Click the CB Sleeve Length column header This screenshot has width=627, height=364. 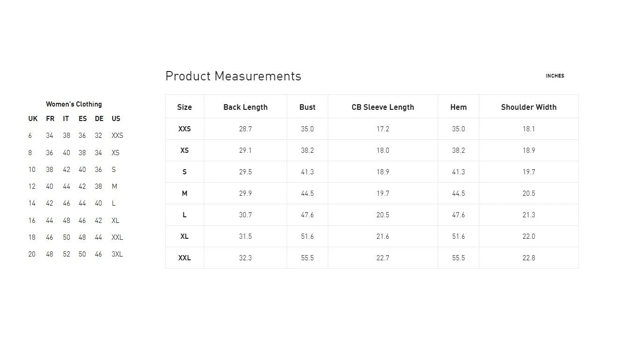(382, 107)
